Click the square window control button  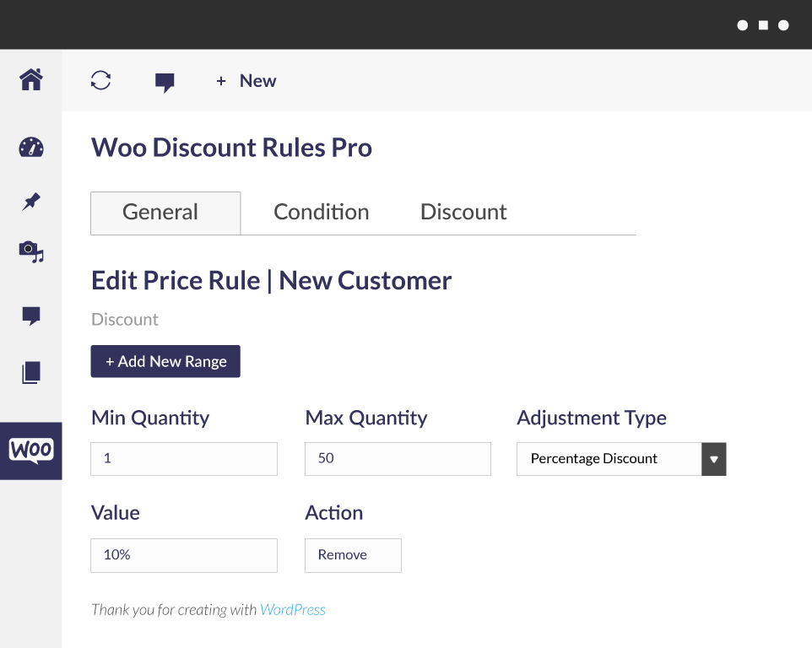coord(763,25)
